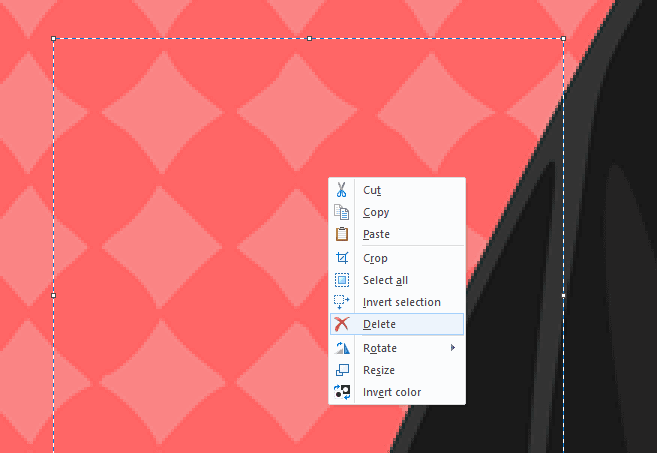This screenshot has height=453, width=657.
Task: Click the Select all square icon
Action: coord(341,280)
